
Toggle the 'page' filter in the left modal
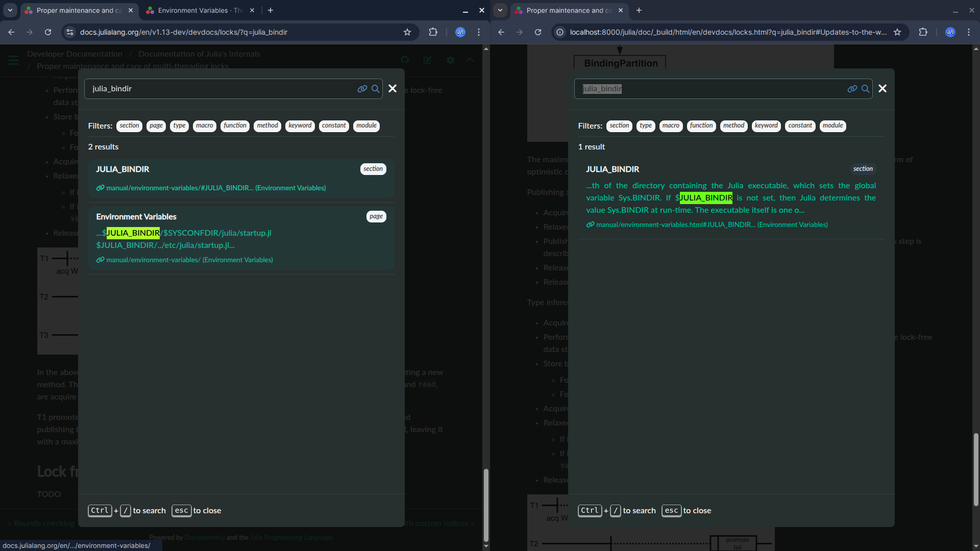point(156,126)
